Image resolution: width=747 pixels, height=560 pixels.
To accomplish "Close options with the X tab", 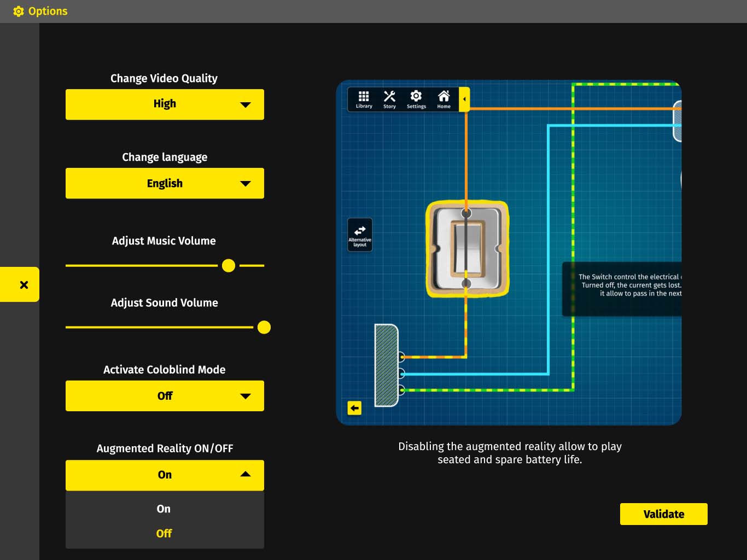I will point(24,284).
